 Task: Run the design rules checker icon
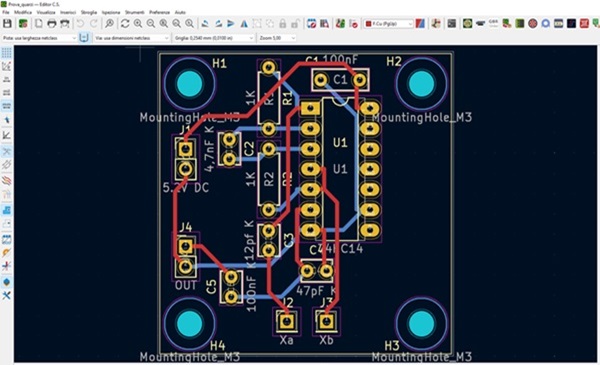tap(353, 24)
